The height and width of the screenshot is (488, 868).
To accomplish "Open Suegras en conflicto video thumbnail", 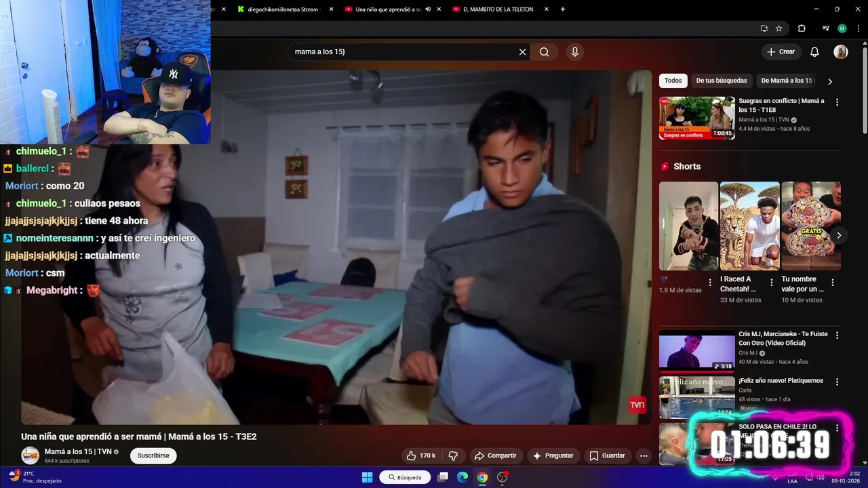I will [x=697, y=118].
